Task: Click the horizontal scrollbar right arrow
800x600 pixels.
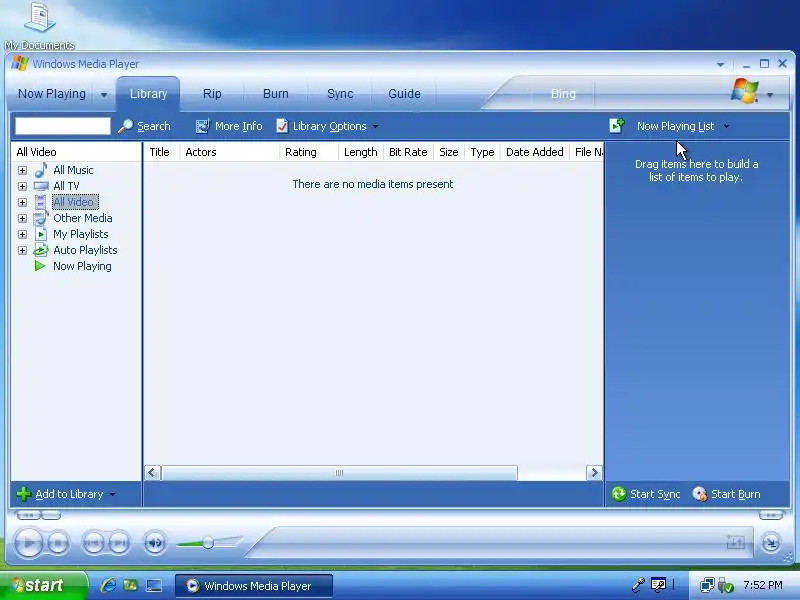Action: point(594,473)
